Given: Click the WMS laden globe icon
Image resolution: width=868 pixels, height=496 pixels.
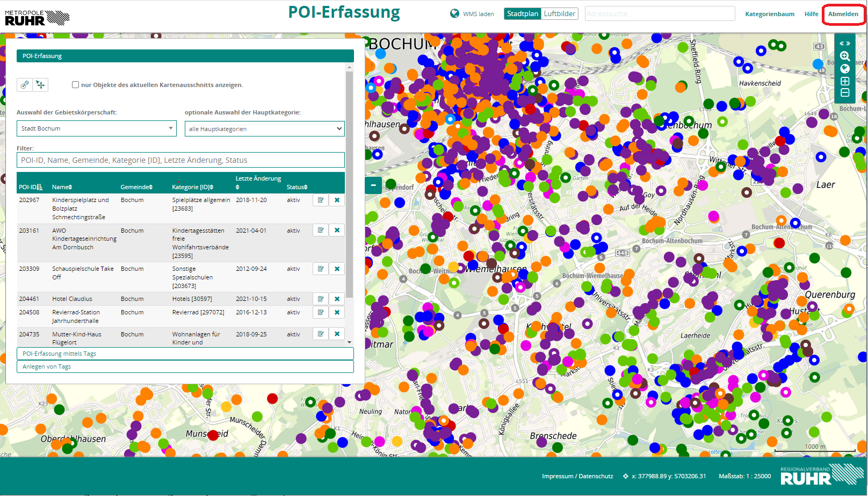Looking at the screenshot, I should (455, 13).
